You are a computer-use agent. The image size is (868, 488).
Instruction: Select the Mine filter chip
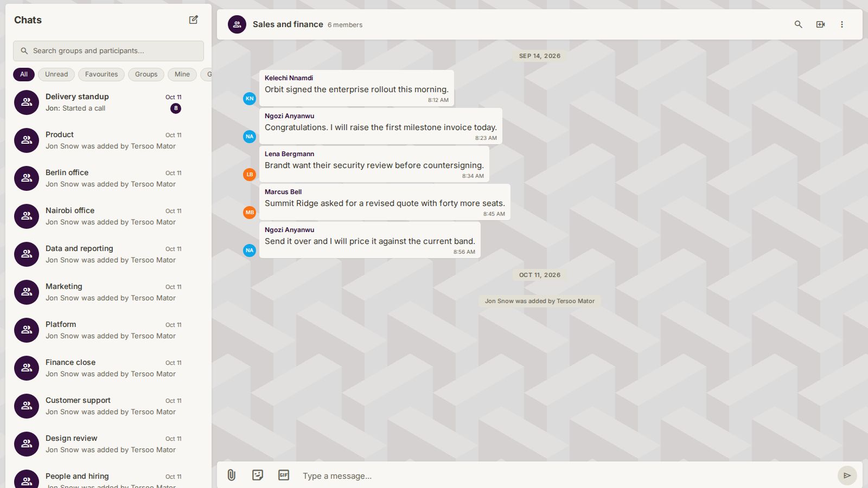click(182, 74)
